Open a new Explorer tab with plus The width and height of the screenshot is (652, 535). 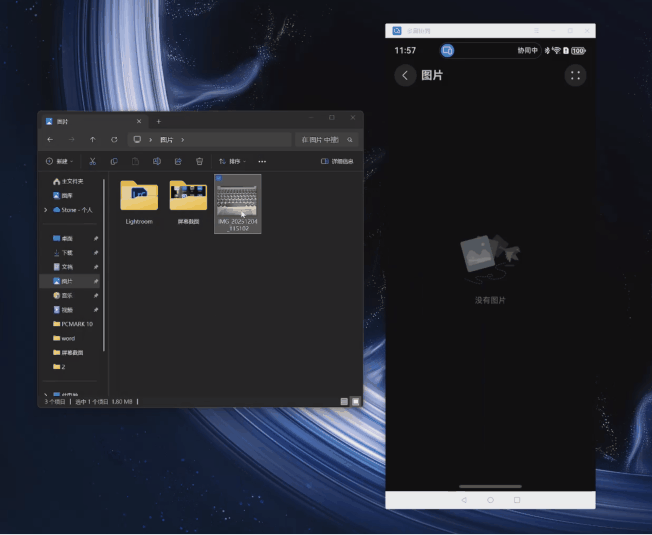coord(158,121)
